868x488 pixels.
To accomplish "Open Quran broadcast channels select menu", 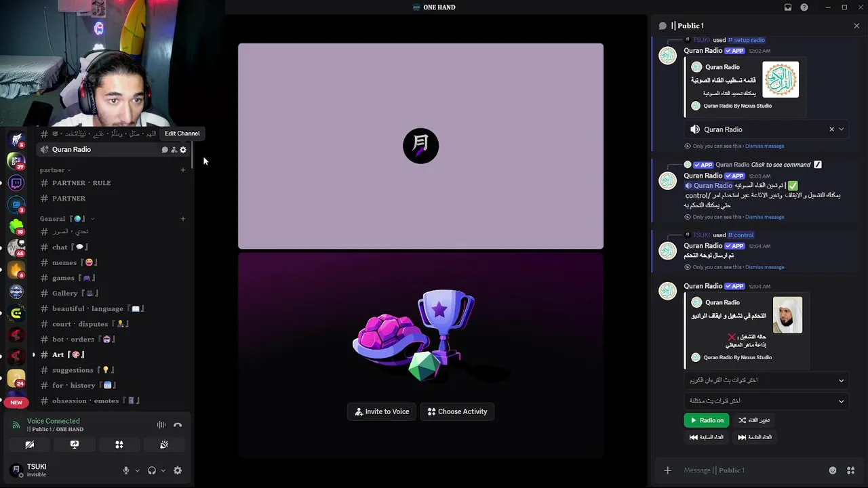I will tap(766, 380).
